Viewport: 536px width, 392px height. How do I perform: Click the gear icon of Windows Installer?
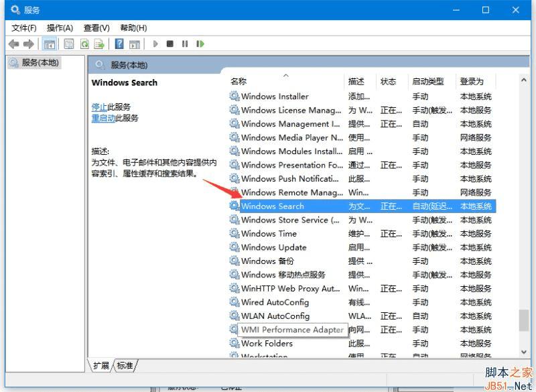click(x=234, y=96)
